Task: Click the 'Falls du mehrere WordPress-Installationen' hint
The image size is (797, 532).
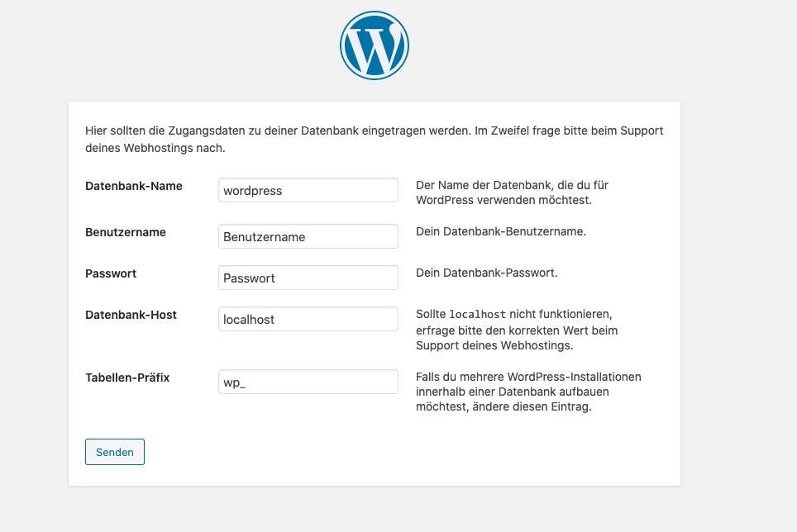Action: (528, 392)
